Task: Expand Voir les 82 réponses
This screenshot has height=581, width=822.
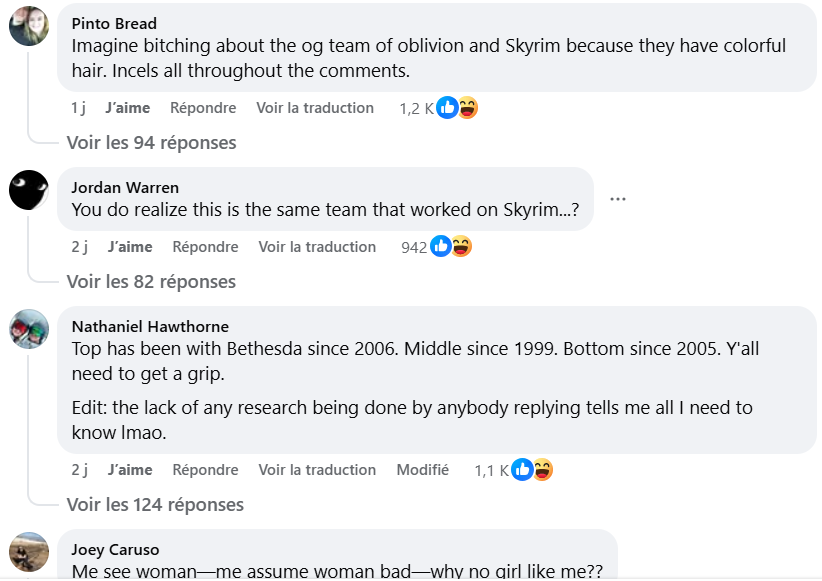Action: coord(152,282)
